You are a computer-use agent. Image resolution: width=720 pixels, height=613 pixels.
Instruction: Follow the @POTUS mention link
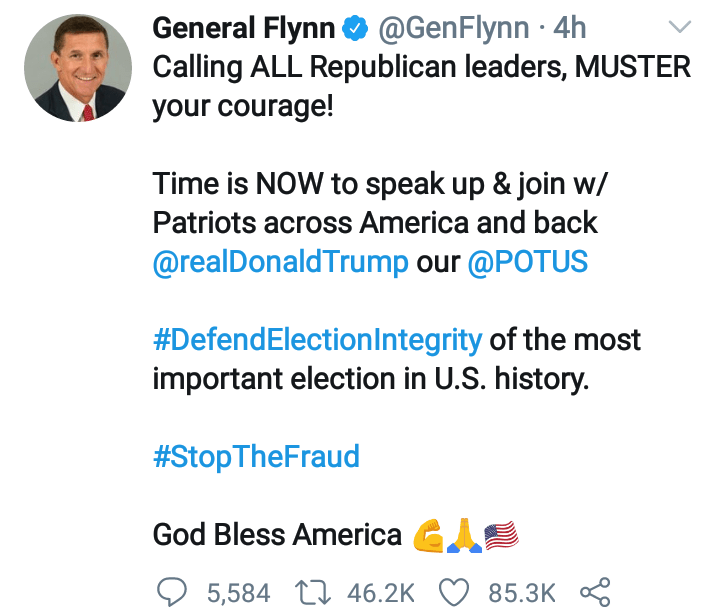pyautogui.click(x=528, y=263)
